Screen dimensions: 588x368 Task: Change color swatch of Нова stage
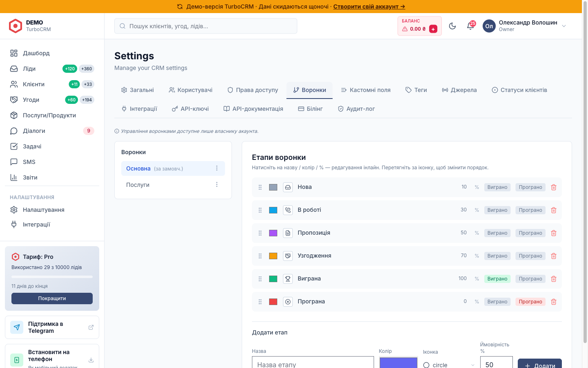273,187
